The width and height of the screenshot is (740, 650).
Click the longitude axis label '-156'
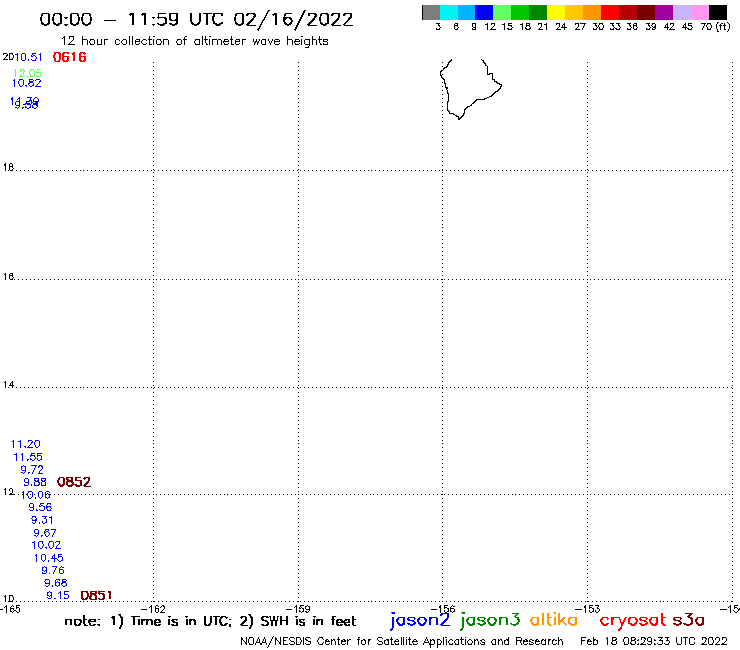pos(443,609)
